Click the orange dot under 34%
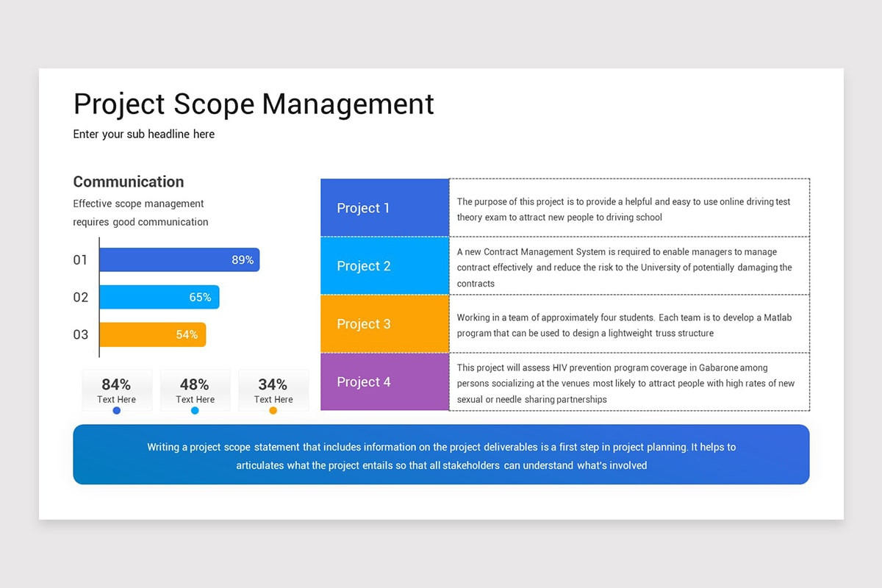This screenshot has width=882, height=588. click(x=273, y=411)
